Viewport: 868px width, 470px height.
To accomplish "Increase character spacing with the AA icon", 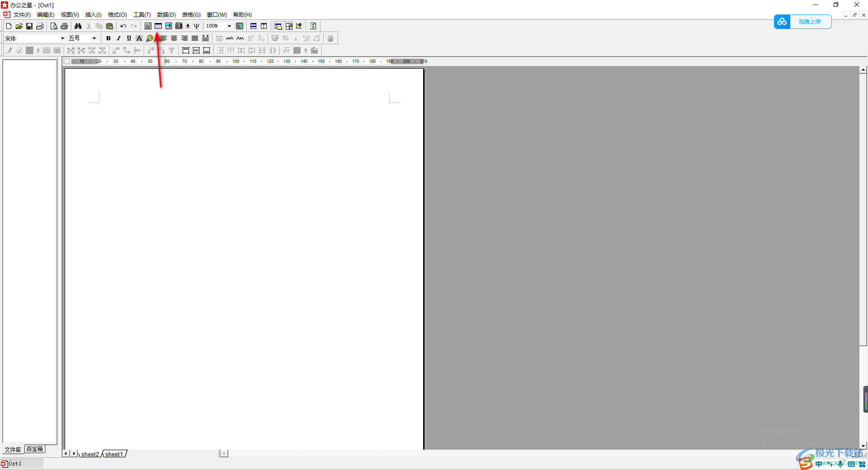I will pos(230,38).
